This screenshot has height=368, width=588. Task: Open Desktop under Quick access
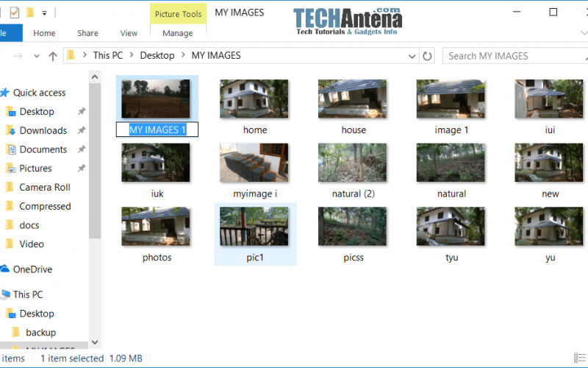(x=37, y=112)
